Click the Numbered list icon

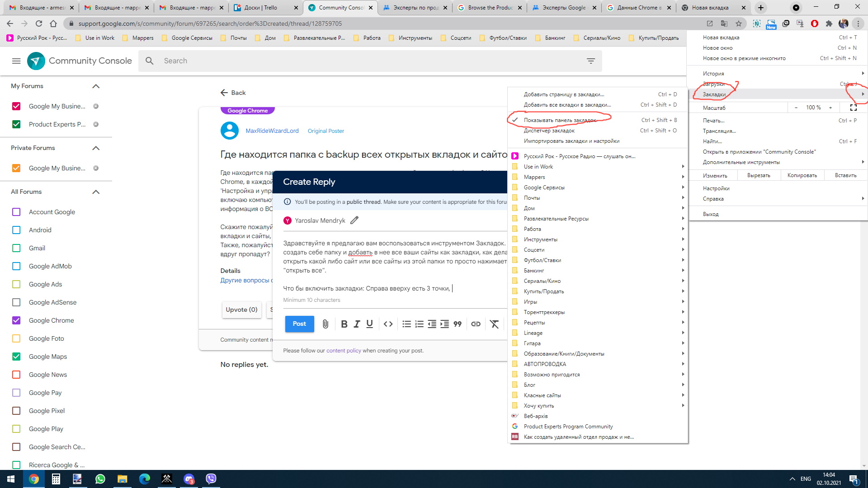[x=419, y=324]
